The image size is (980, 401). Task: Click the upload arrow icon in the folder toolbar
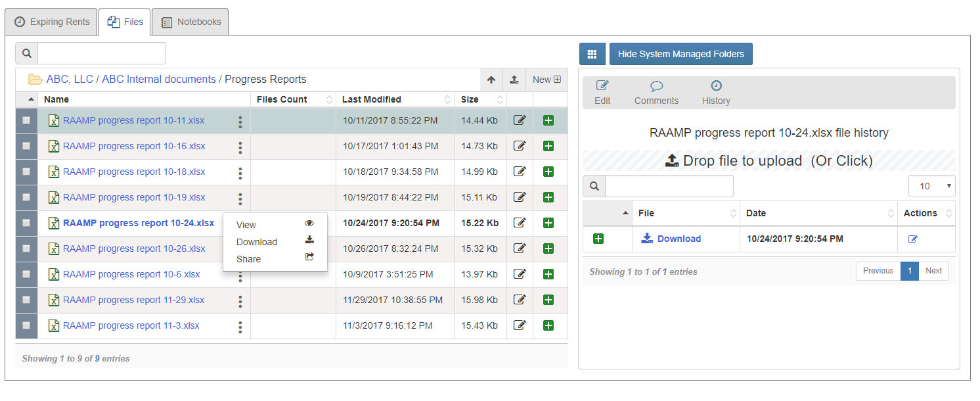click(x=514, y=79)
